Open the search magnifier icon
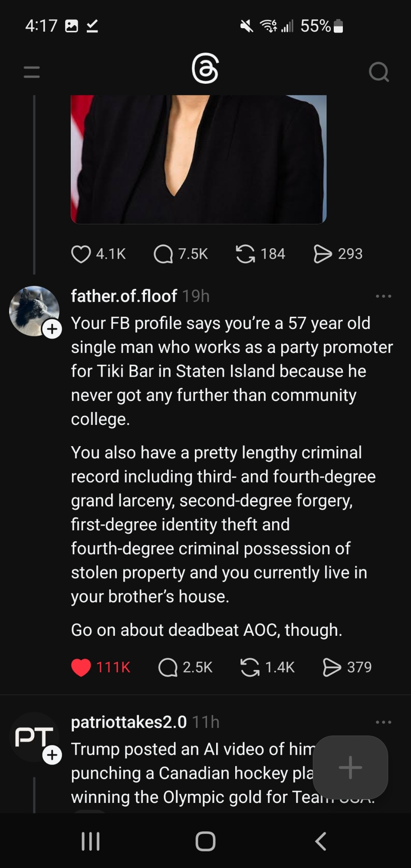Image resolution: width=411 pixels, height=868 pixels. pos(378,72)
